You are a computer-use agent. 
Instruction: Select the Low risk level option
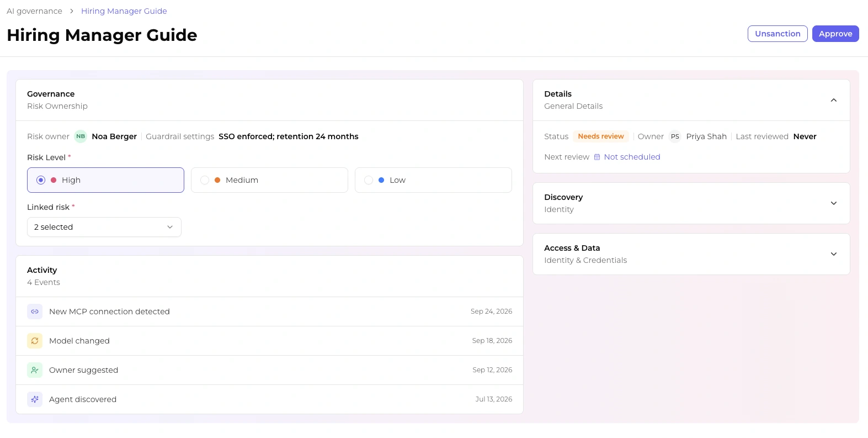(433, 180)
